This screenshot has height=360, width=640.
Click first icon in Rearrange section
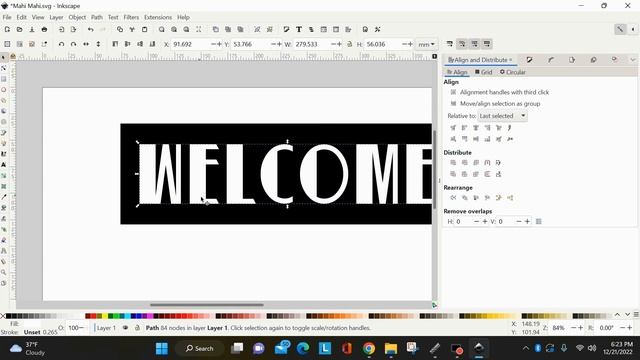453,198
